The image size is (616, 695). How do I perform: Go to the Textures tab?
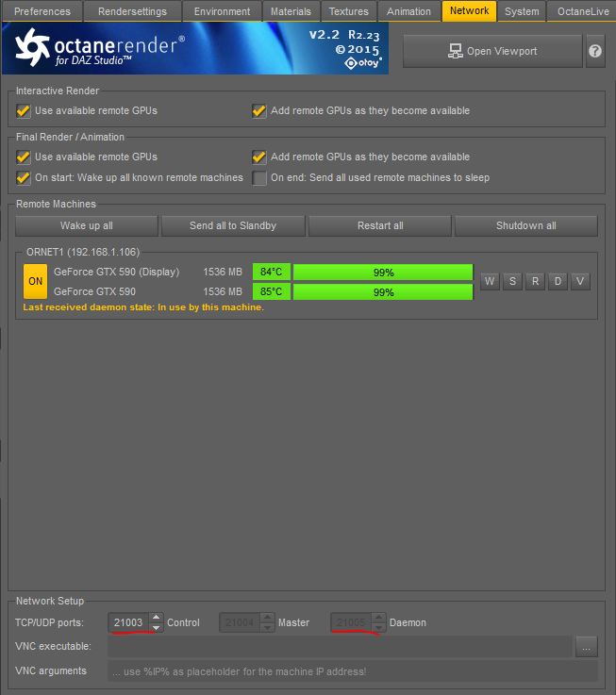coord(349,11)
